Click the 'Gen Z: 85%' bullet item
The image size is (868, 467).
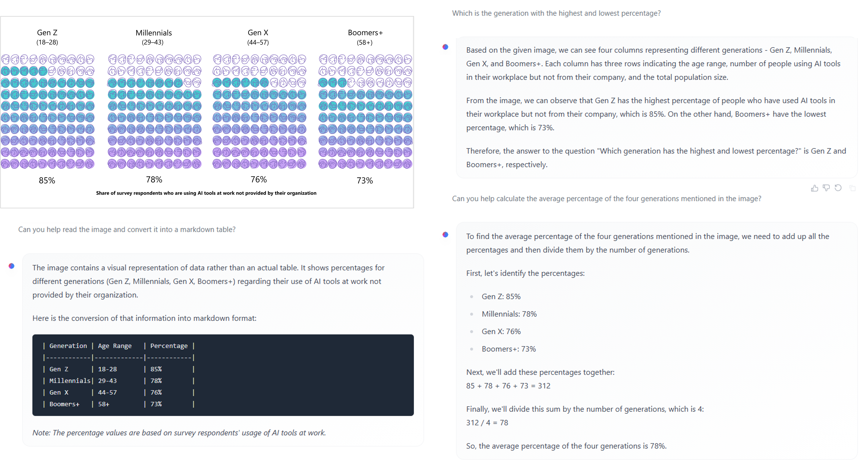click(x=501, y=297)
